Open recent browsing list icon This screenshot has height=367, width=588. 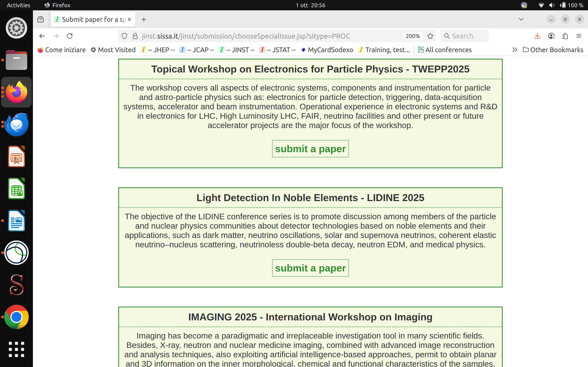coord(41,19)
